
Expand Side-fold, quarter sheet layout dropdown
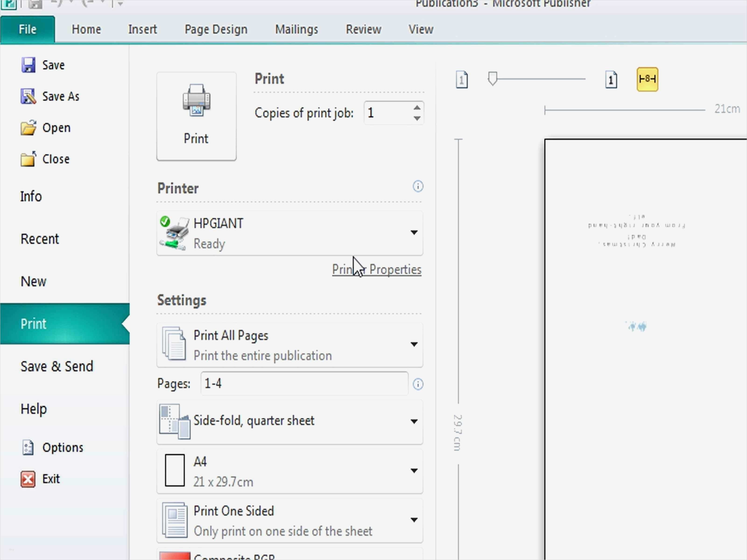tap(414, 421)
